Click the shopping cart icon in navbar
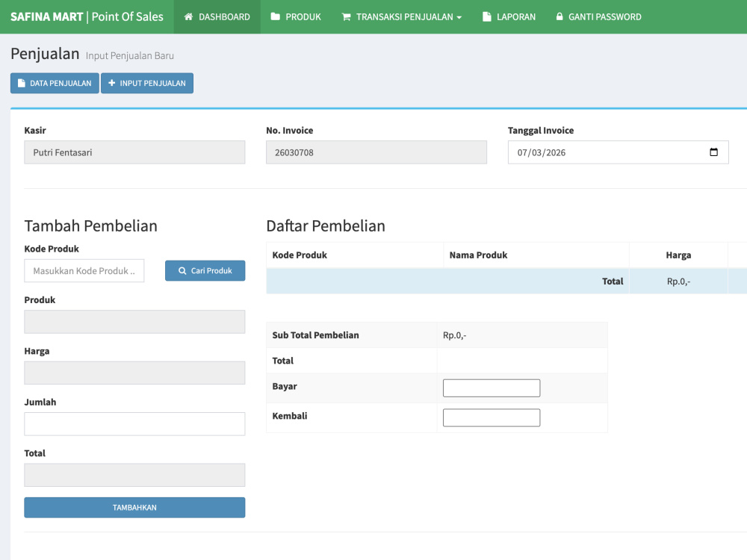The height and width of the screenshot is (560, 747). [x=347, y=16]
